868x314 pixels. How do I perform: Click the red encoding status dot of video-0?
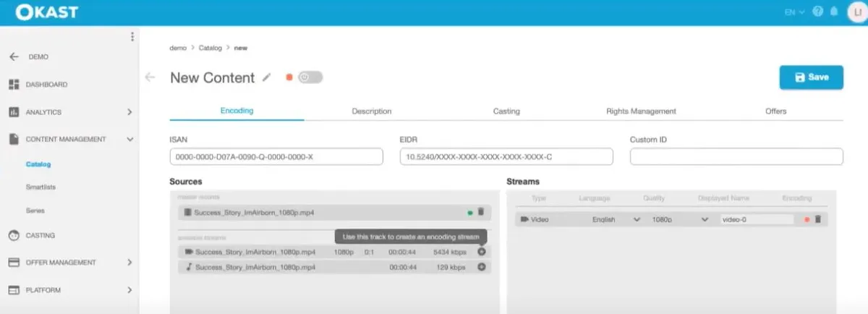point(807,219)
